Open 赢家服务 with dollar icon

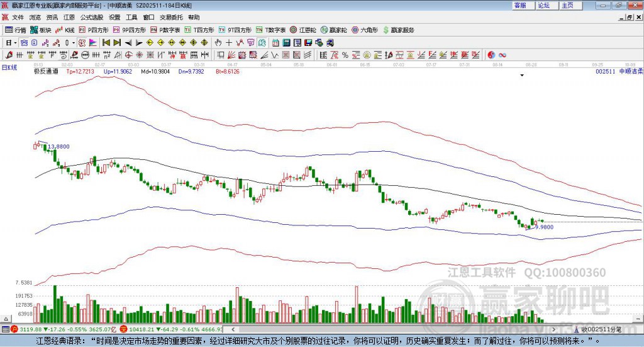(398, 30)
